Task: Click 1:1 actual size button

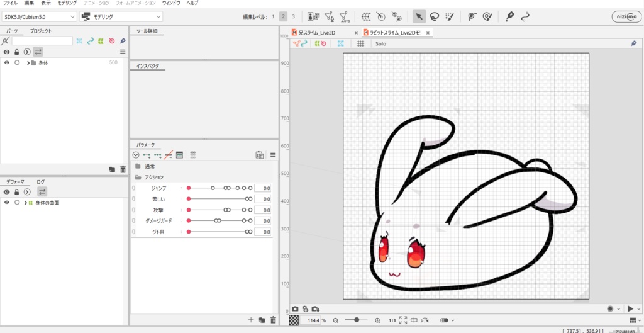Action: click(392, 320)
